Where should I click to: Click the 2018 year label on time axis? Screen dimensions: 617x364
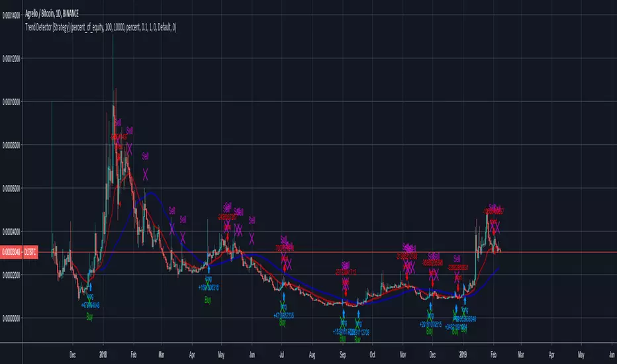point(103,355)
